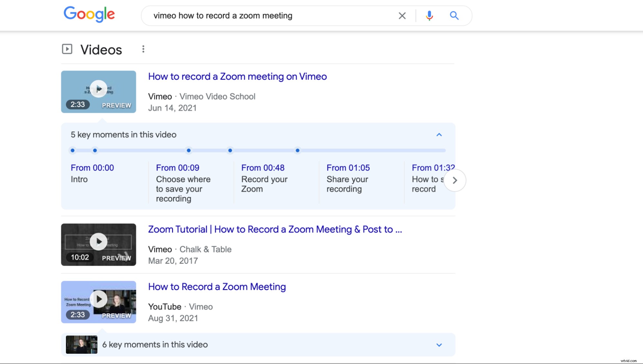Click the timeline dot nearest 00:09

[x=95, y=150]
